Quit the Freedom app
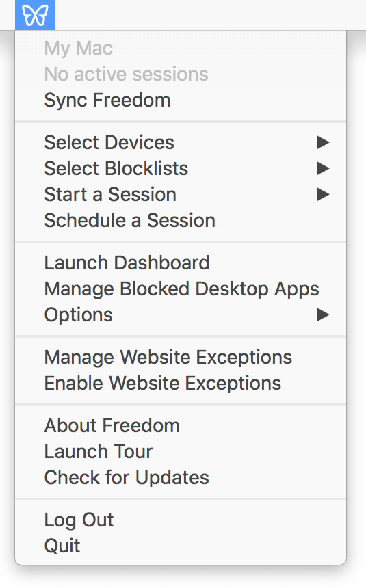Viewport: 366px width, 588px height. click(181, 546)
